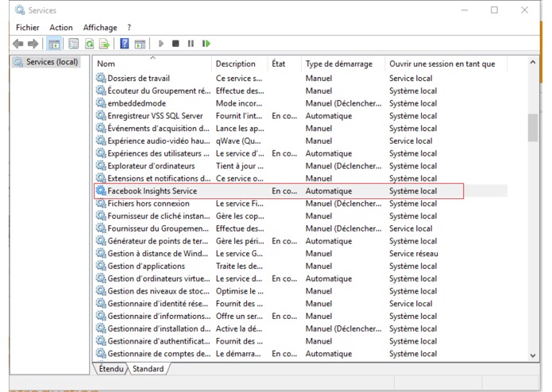Click the scrollbar down arrow
This screenshot has height=392, width=552.
coord(533,355)
